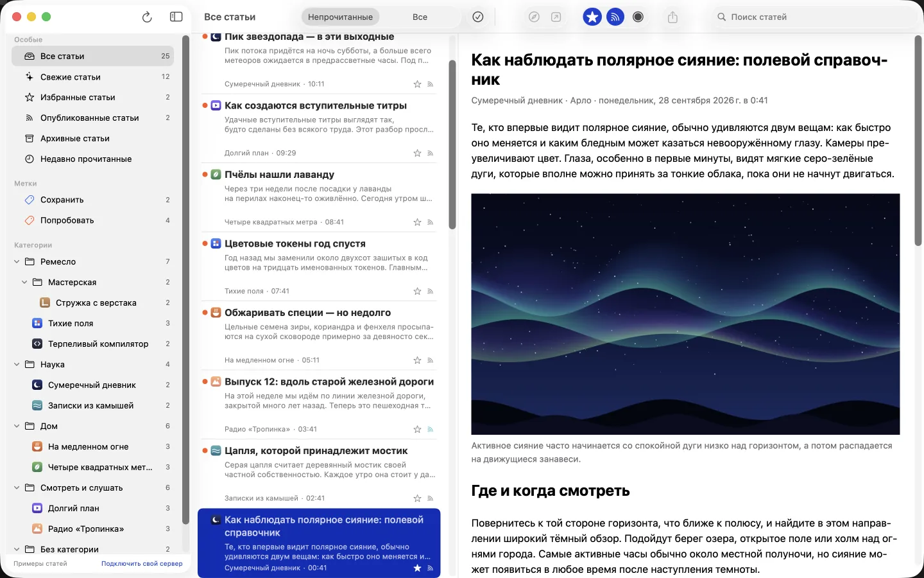This screenshot has width=924, height=578.
Task: Collapse the Ремесло category folder
Action: (17, 261)
